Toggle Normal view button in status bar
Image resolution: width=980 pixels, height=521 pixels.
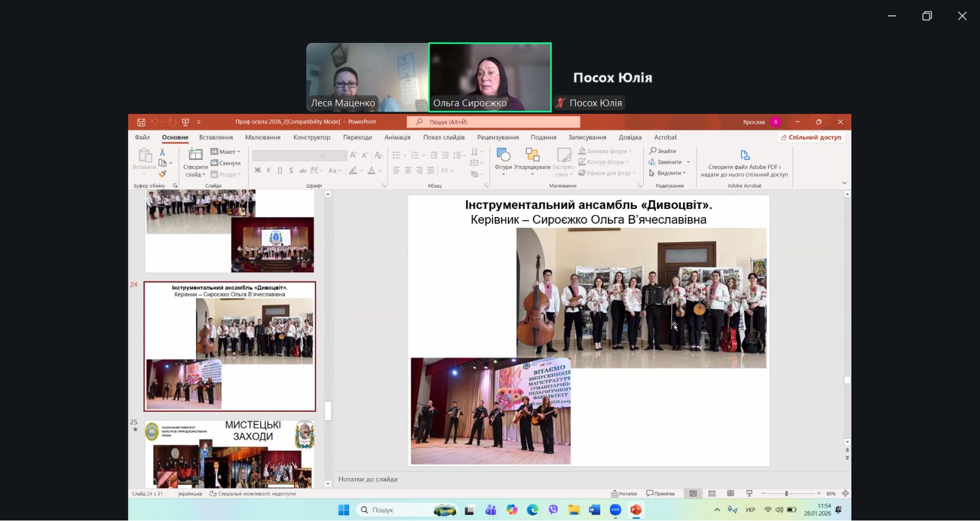click(x=693, y=493)
